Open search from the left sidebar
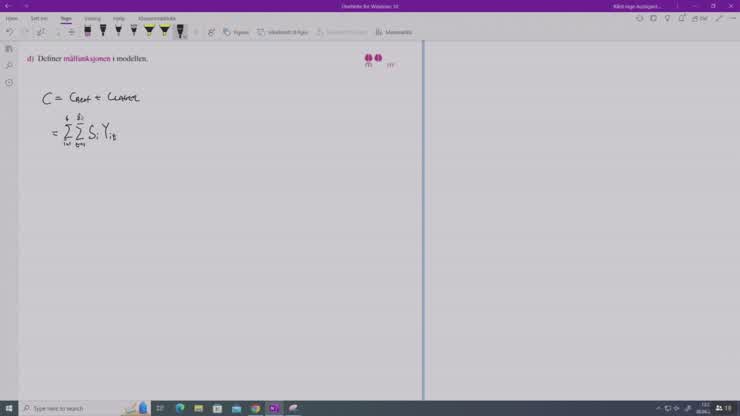Image resolution: width=740 pixels, height=416 pixels. pos(9,66)
